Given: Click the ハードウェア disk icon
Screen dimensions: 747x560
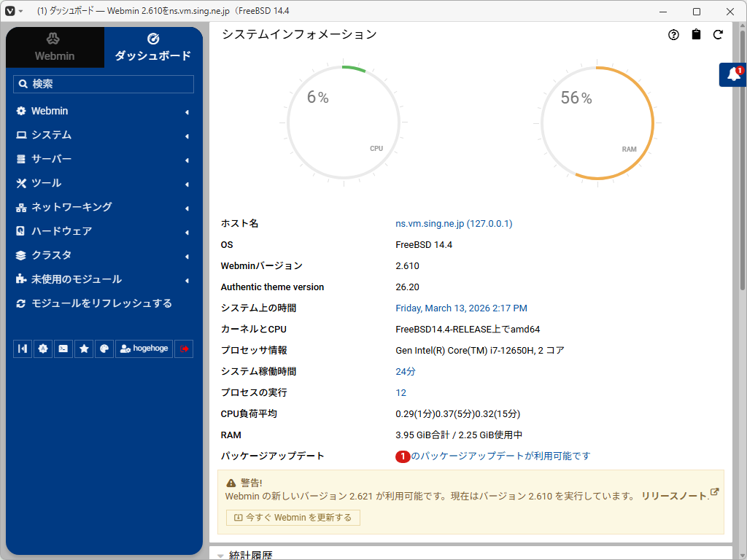Looking at the screenshot, I should click(x=20, y=231).
